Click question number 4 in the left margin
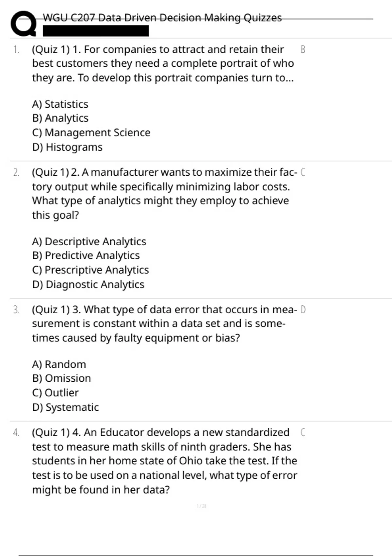Viewport: 392px width, 556px height. pyautogui.click(x=16, y=432)
